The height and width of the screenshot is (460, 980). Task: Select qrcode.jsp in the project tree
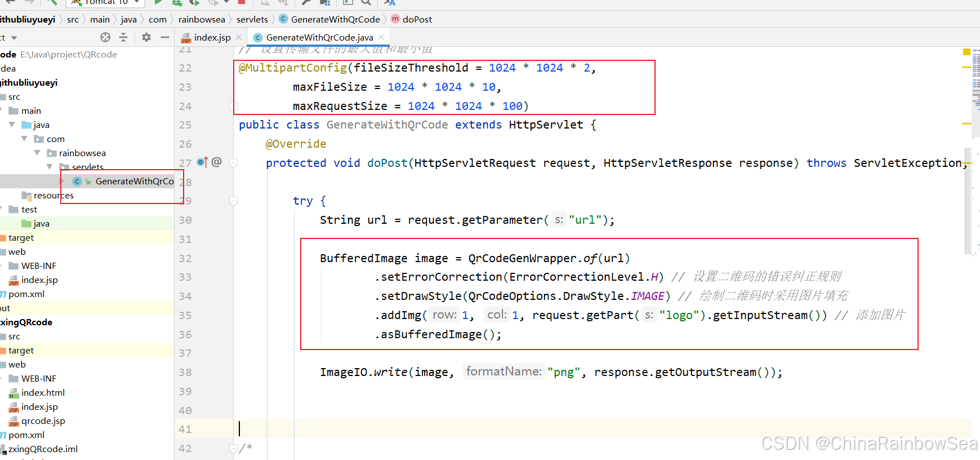tap(43, 421)
